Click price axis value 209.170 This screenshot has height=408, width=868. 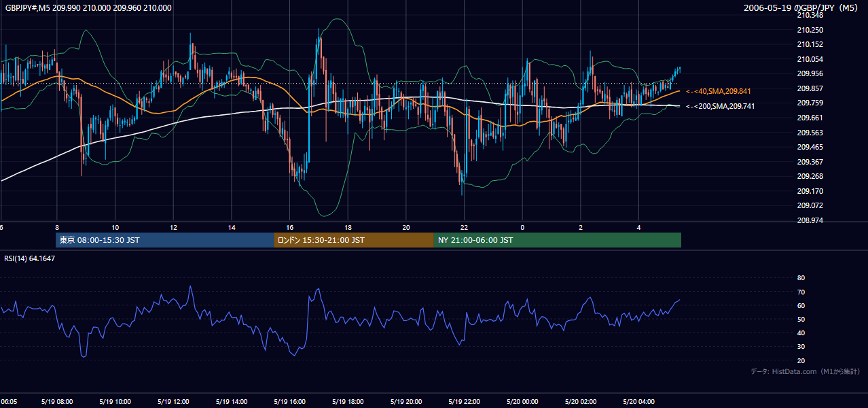pyautogui.click(x=810, y=191)
